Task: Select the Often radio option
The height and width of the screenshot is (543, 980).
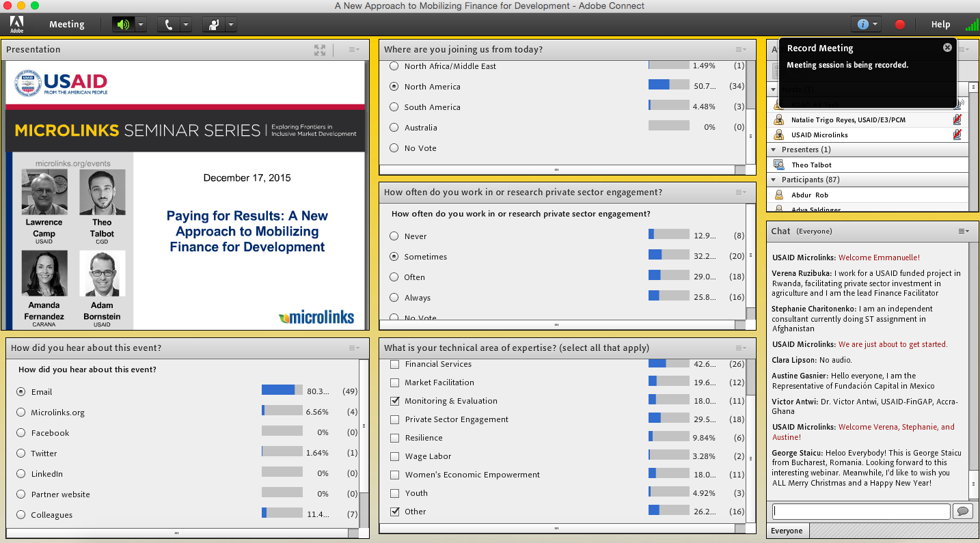Action: 394,277
